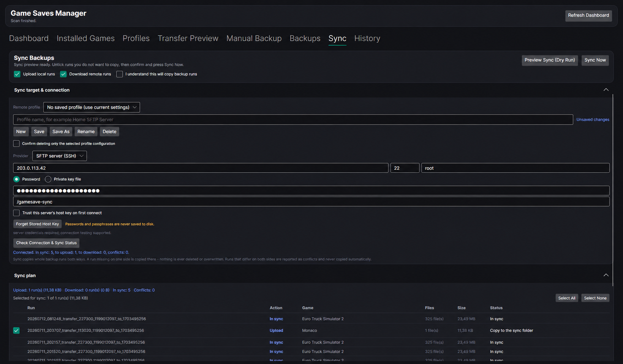Viewport: 623px width, 364px height.
Task: Click the Upload action for Monaco
Action: point(276,331)
